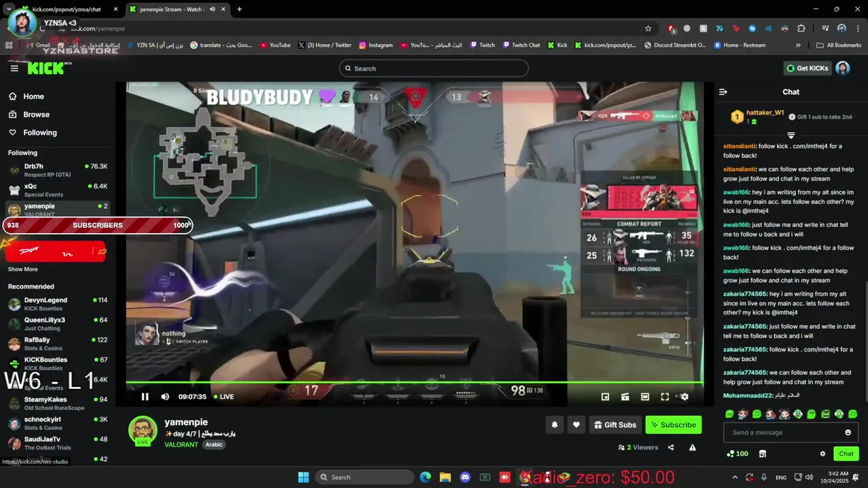
Task: Select the xQc followed channel
Action: 58,189
